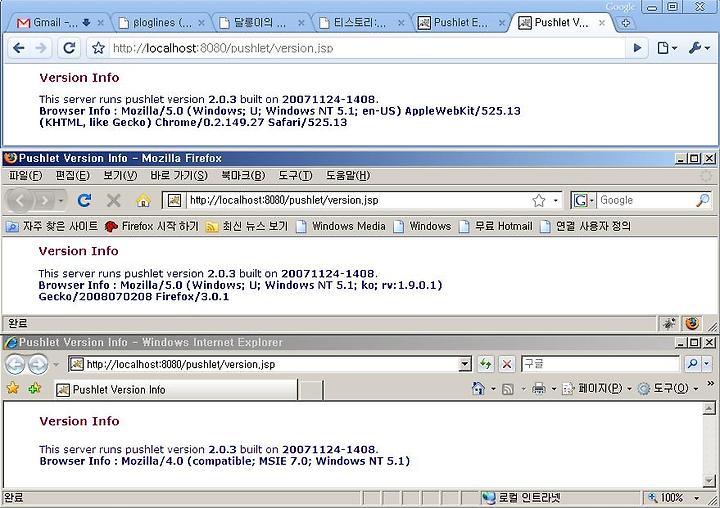
Task: Open Firefox 시작 하기 bookmark
Action: click(152, 226)
